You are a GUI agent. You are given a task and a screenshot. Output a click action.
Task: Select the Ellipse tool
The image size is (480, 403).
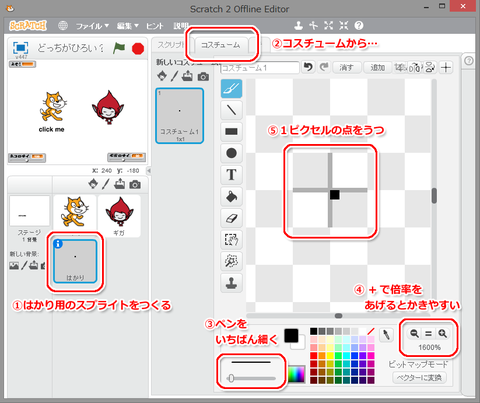231,153
